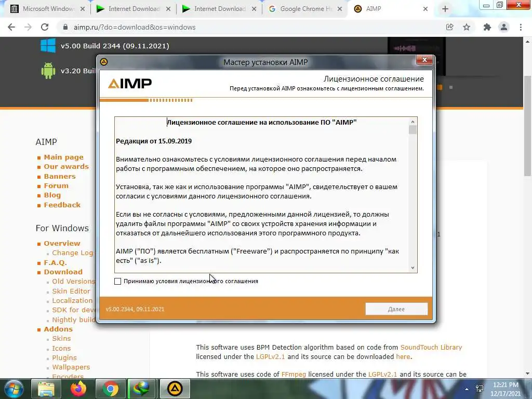Click the Далее button in installer
The height and width of the screenshot is (399, 532).
tap(396, 309)
